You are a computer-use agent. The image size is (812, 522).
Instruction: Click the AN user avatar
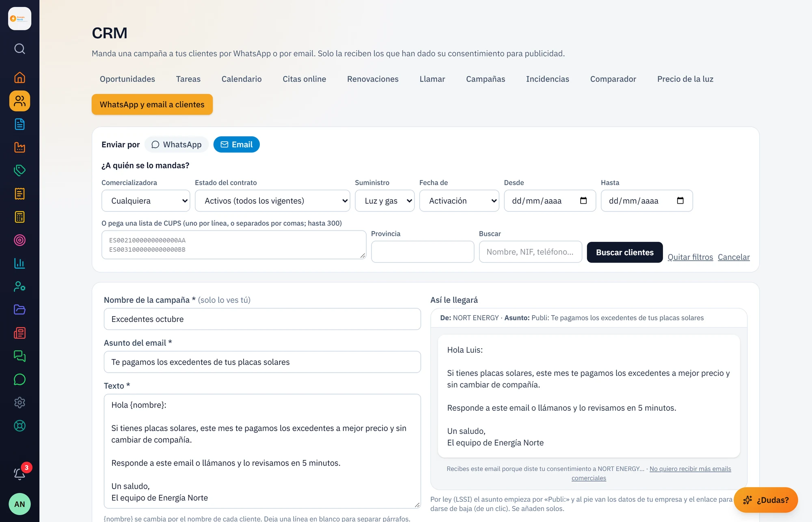pos(19,504)
